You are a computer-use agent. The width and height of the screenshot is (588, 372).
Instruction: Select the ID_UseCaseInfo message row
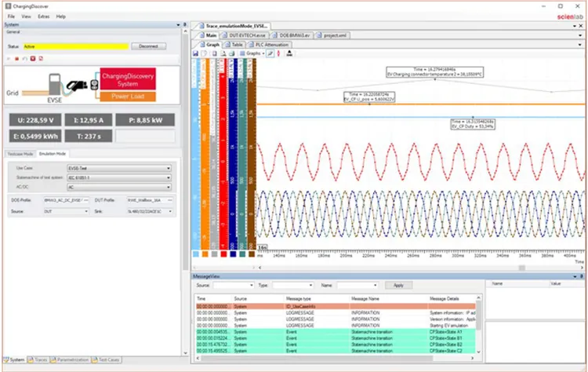[336, 306]
